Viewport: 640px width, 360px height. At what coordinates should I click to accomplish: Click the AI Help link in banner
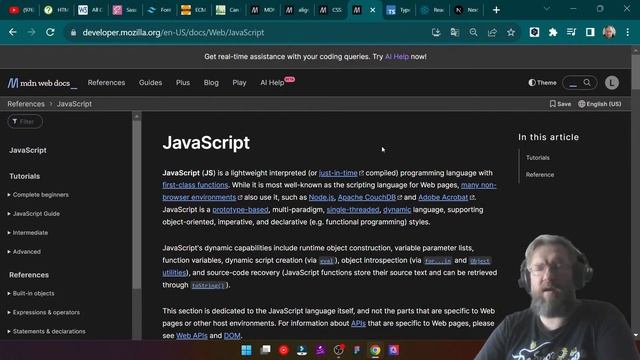pos(397,57)
